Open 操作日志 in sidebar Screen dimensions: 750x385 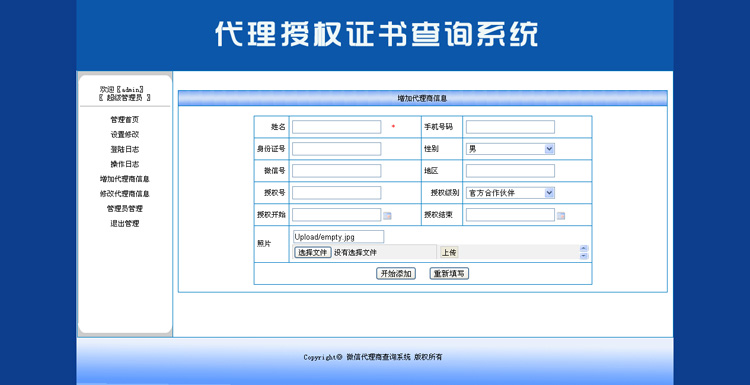click(124, 164)
